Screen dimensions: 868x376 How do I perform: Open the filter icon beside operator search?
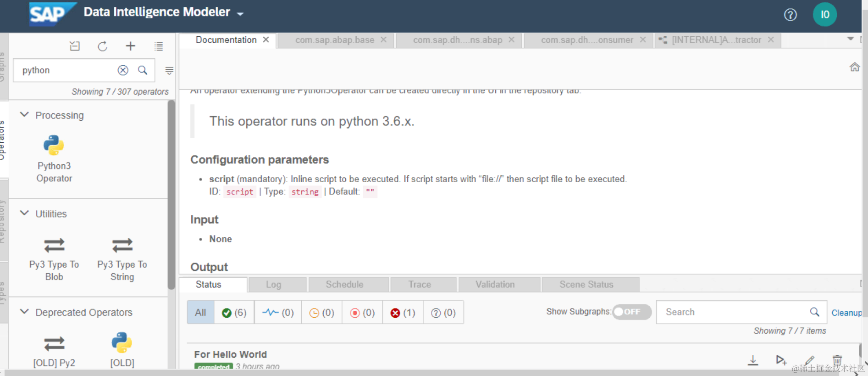click(169, 71)
